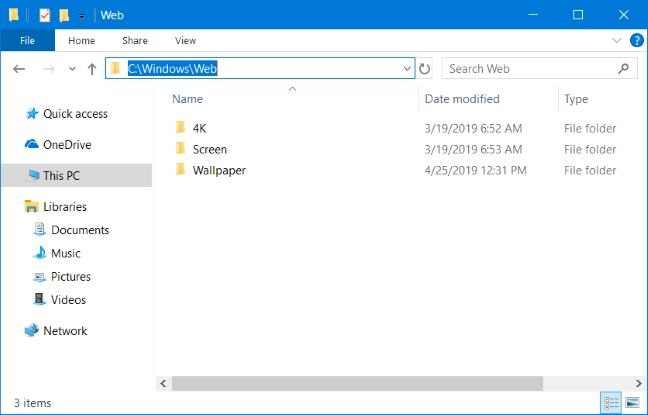Open Quick access in navigation pane
This screenshot has width=648, height=415.
point(75,114)
